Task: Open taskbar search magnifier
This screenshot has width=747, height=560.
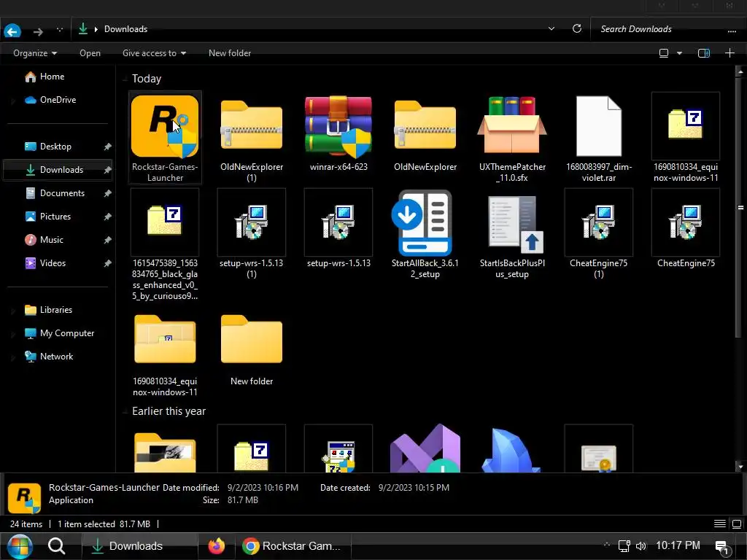Action: click(57, 545)
